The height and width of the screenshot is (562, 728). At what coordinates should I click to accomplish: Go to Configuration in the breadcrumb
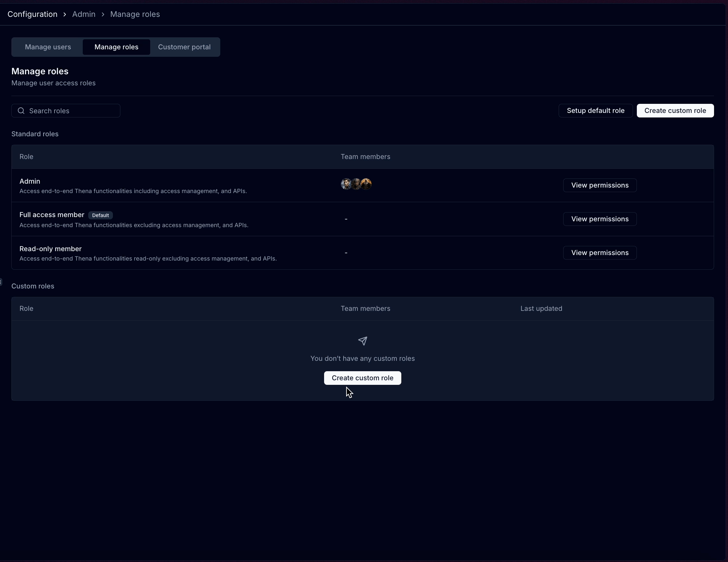click(32, 14)
